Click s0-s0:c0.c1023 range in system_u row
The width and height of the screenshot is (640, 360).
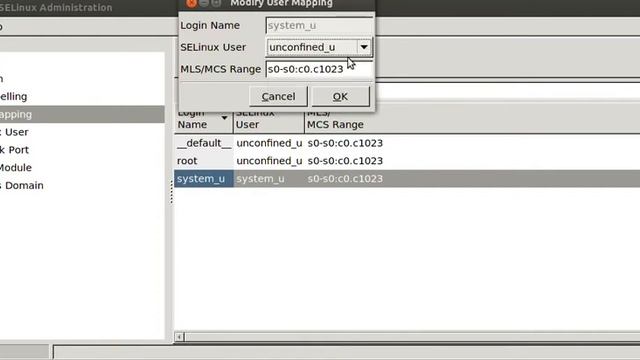(345, 179)
